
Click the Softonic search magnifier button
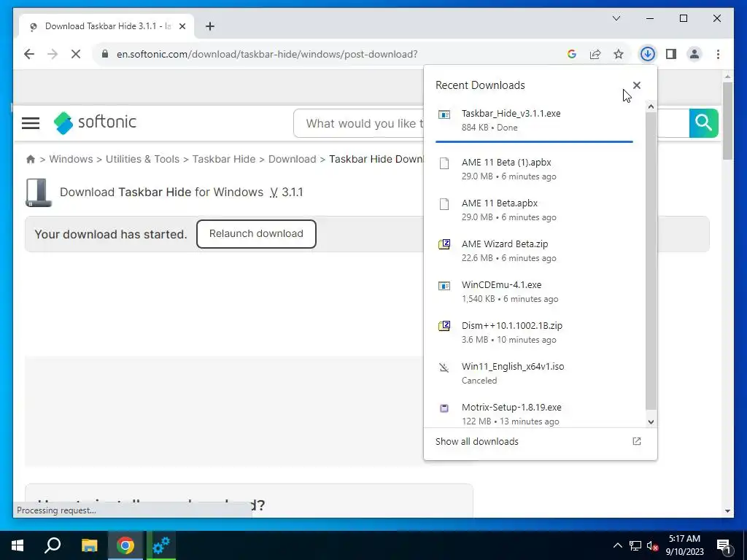[704, 123]
